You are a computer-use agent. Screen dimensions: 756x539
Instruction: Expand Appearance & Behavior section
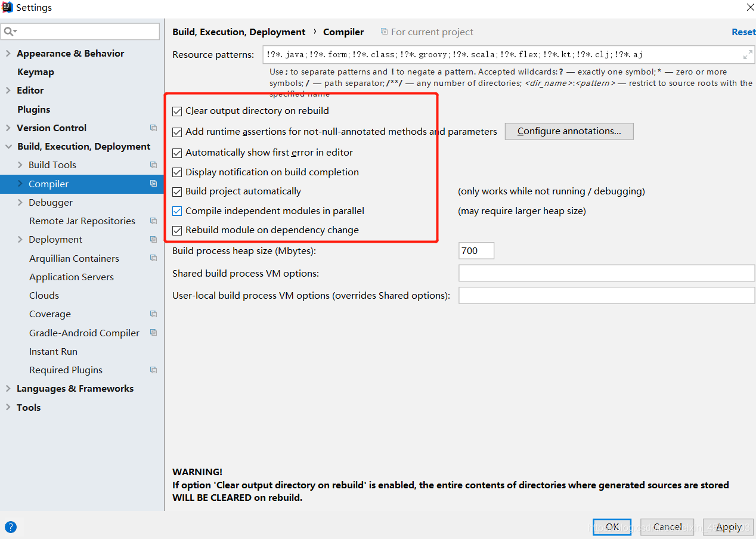tap(8, 53)
